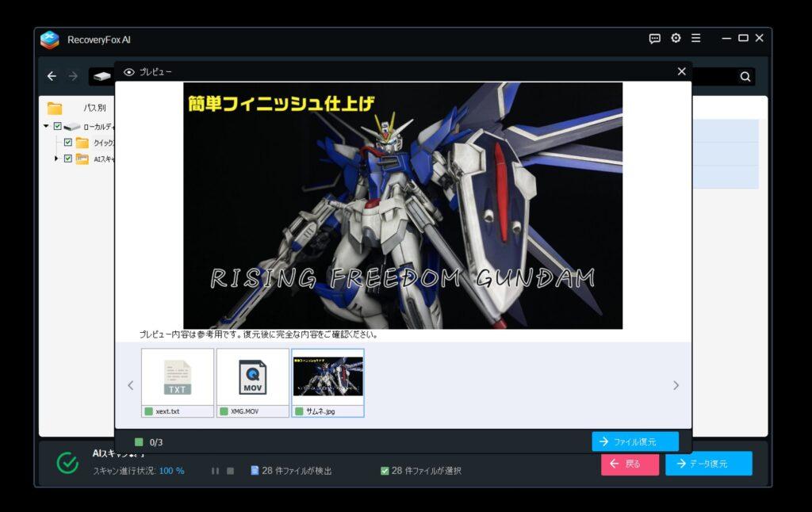Close the preview dialog
Screen dimensions: 812x512
(681, 71)
